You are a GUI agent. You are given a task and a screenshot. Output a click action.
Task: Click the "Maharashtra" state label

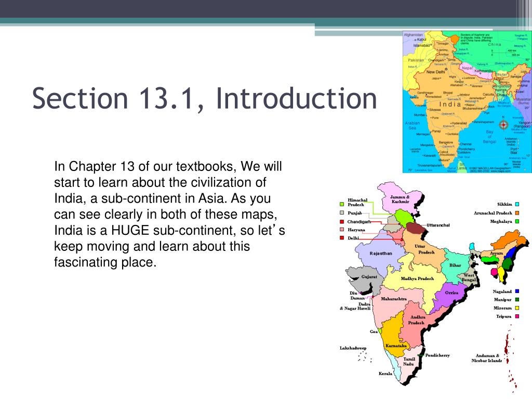pos(394,299)
